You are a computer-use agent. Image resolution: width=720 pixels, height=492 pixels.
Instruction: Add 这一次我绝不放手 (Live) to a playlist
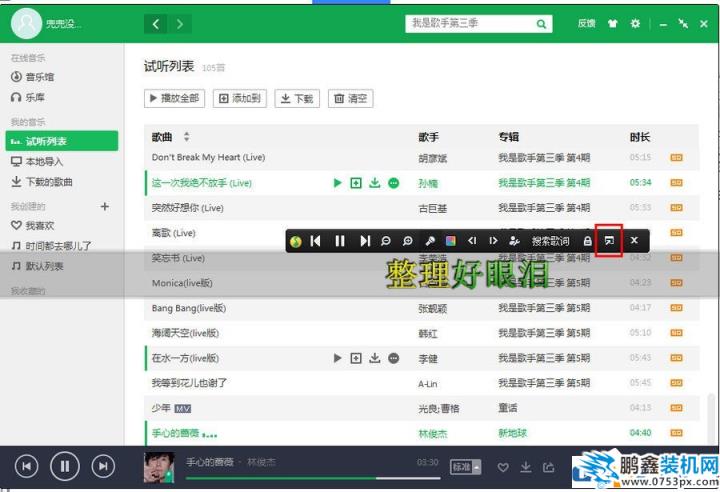pyautogui.click(x=356, y=183)
